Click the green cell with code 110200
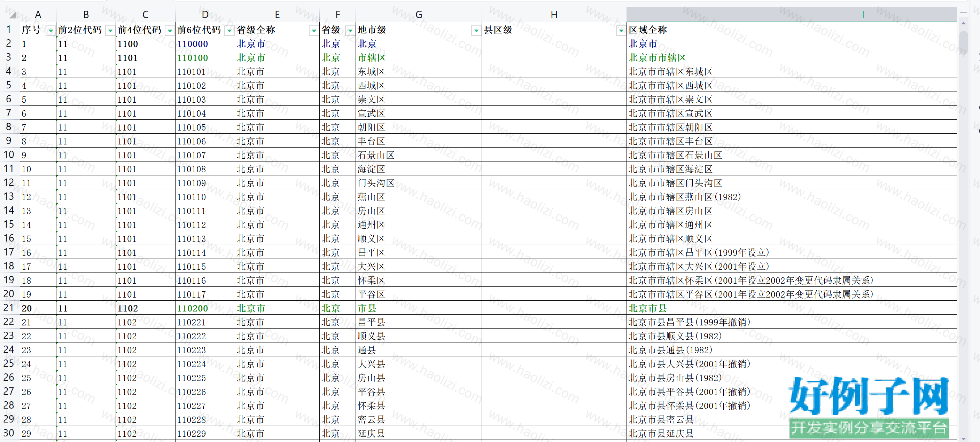Viewport: 980px width, 442px height. 205,308
